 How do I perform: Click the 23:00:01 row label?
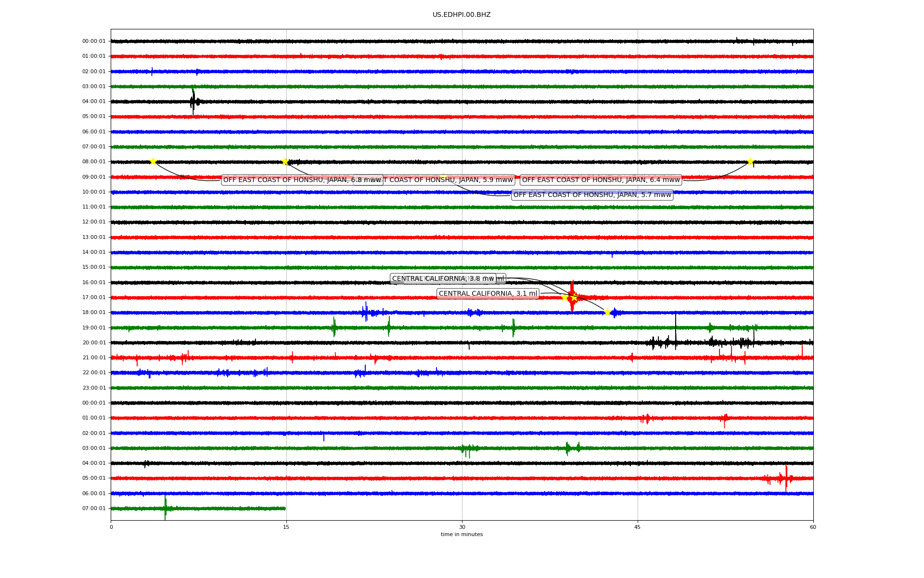pos(94,388)
